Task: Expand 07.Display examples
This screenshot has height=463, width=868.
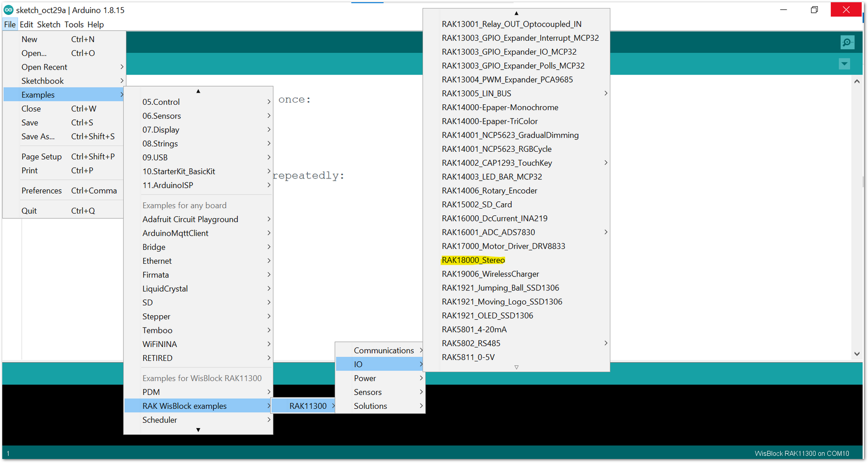Action: click(x=198, y=130)
